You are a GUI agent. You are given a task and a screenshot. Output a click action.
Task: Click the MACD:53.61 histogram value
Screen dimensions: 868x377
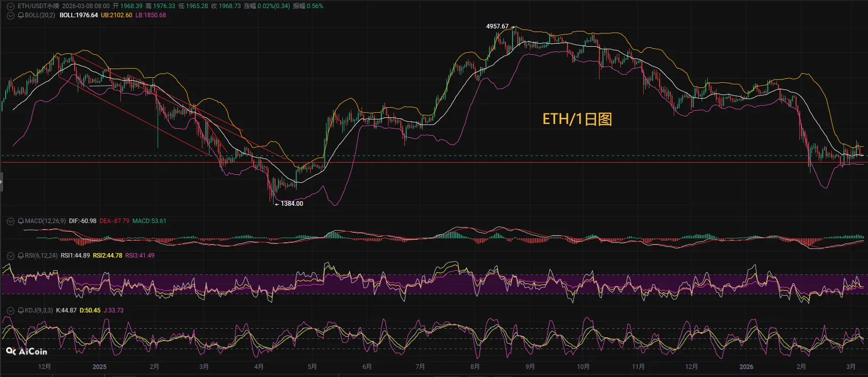click(149, 221)
